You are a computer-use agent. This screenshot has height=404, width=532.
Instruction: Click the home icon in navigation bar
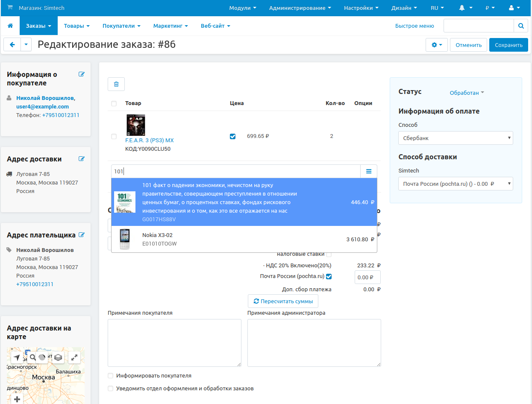click(x=10, y=26)
